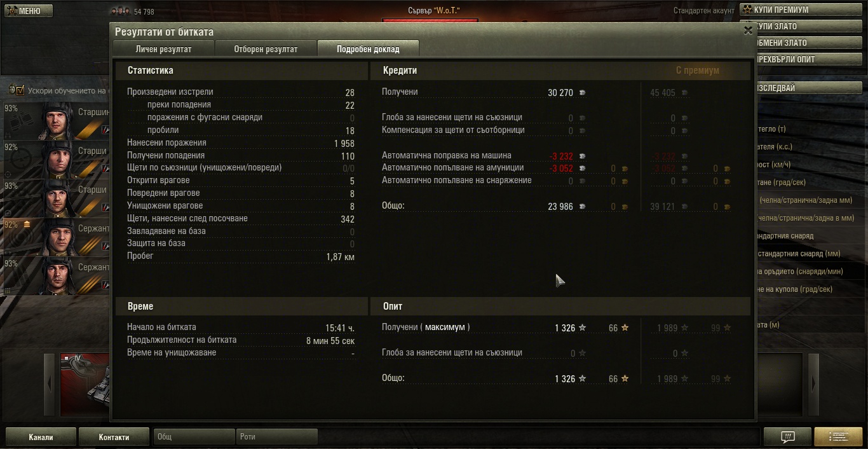The image size is (868, 449).
Task: Open the notification list icon at bottom right
Action: point(838,437)
